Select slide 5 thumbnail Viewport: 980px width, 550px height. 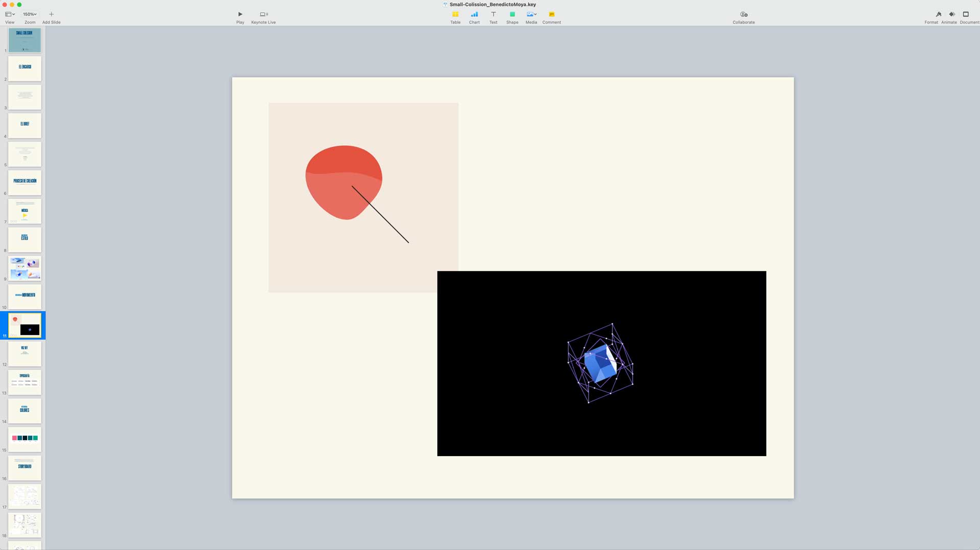[24, 154]
